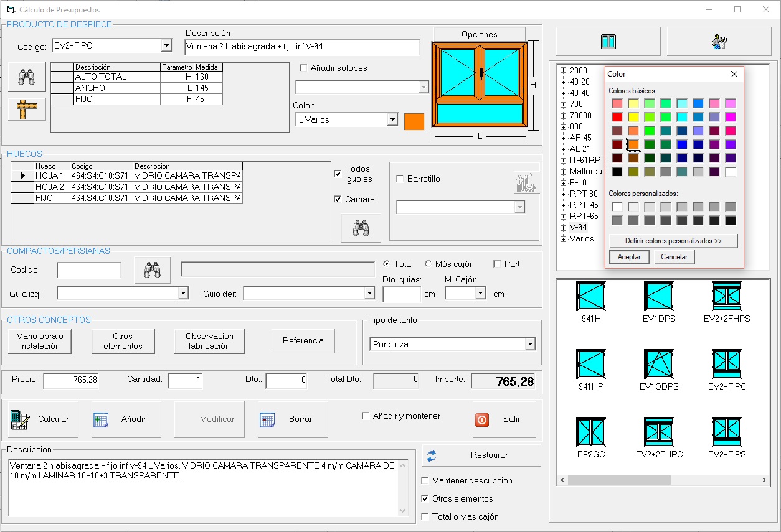Open the Codigo EV2+FIPC dropdown
Image resolution: width=781 pixels, height=532 pixels.
pos(166,45)
